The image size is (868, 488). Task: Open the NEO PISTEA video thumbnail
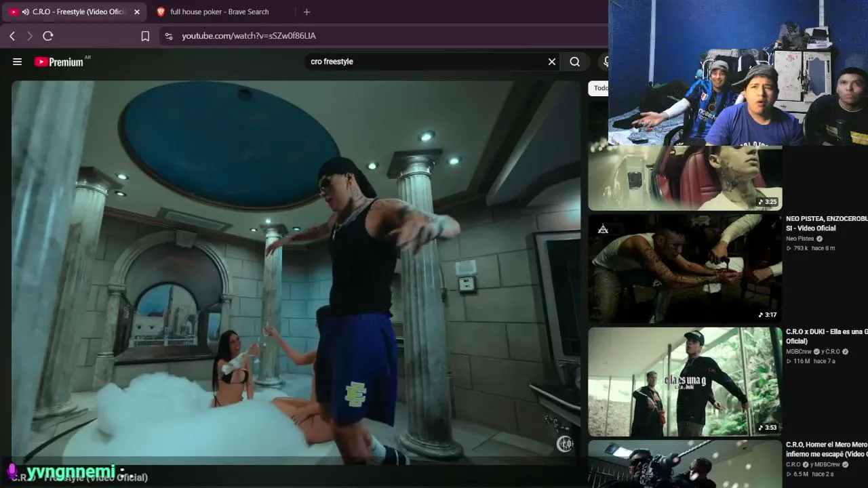point(685,269)
